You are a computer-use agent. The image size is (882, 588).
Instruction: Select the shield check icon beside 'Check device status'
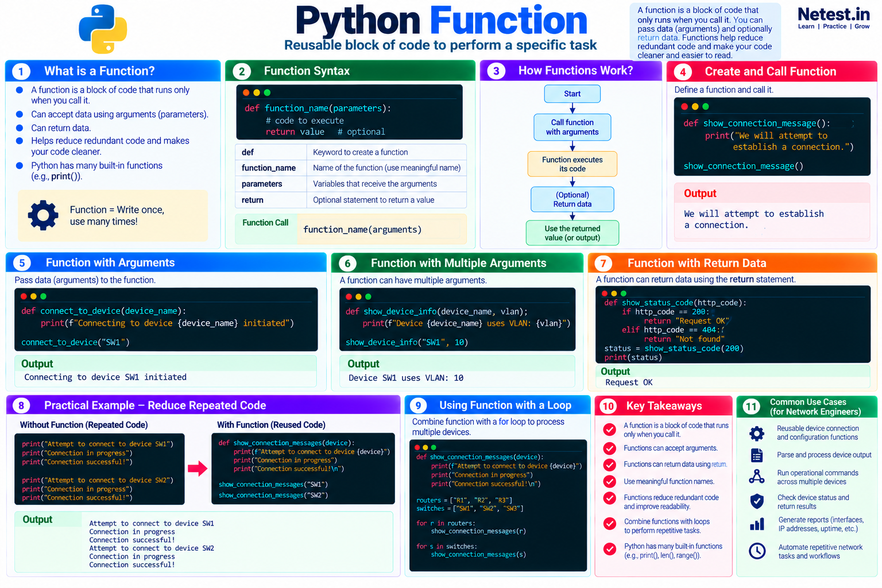point(757,501)
